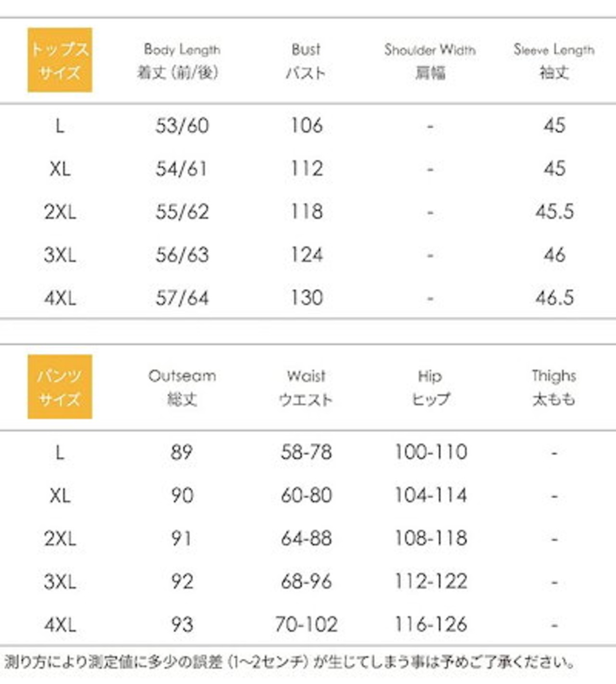Click the Thighs 太もも column header
616x684 pixels.
pyautogui.click(x=554, y=387)
